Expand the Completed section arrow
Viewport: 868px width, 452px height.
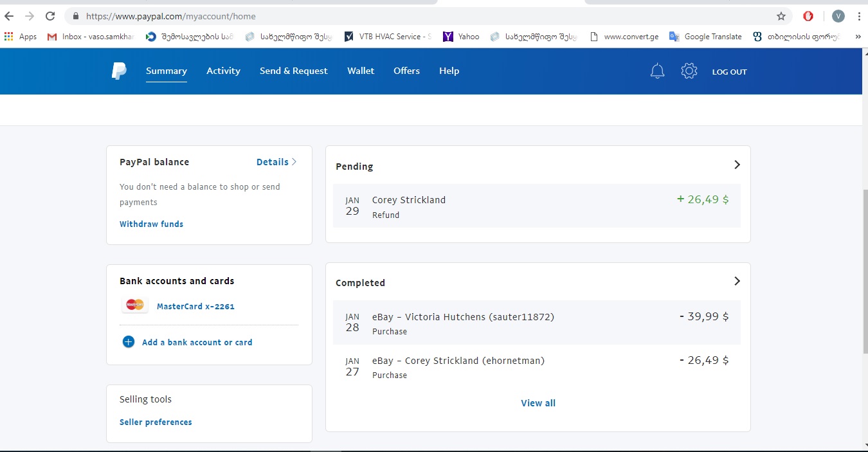point(737,282)
